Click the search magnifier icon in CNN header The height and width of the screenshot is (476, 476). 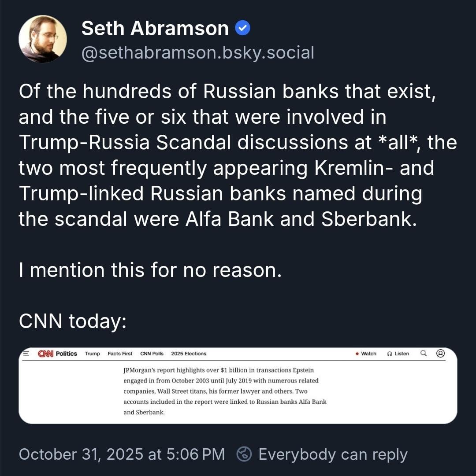(x=424, y=353)
